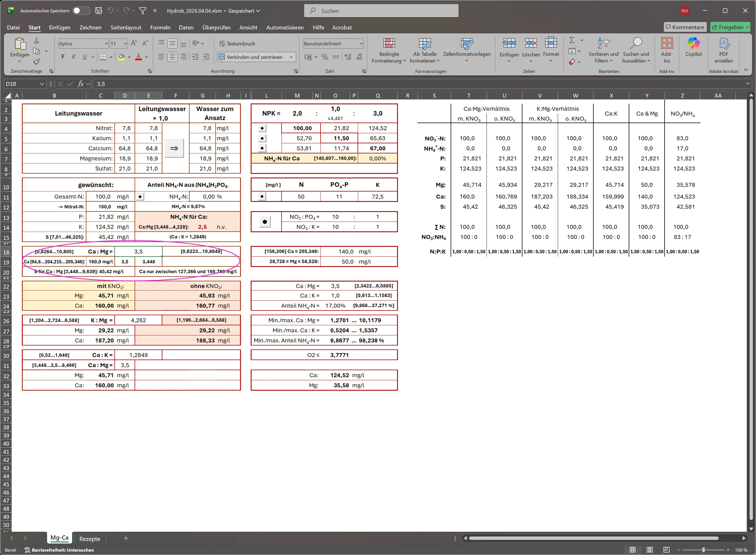
Task: Click PDF erstellen Acrobat icon
Action: [x=723, y=43]
